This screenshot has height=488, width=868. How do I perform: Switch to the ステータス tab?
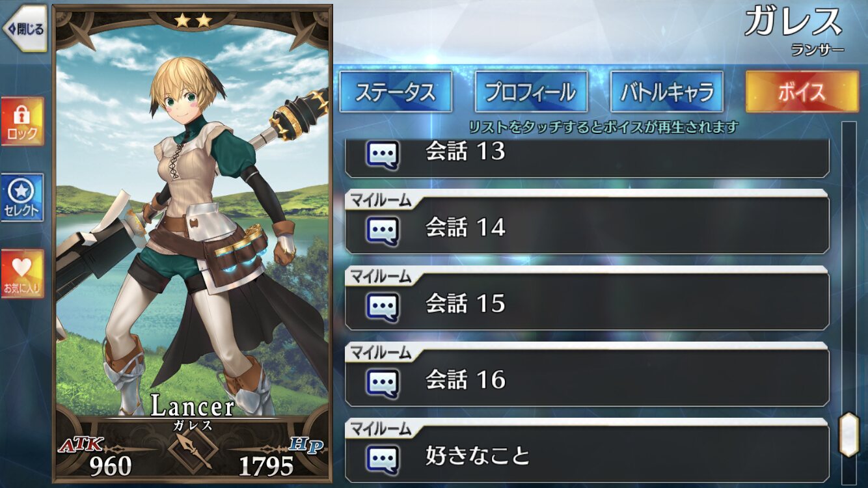coord(396,92)
